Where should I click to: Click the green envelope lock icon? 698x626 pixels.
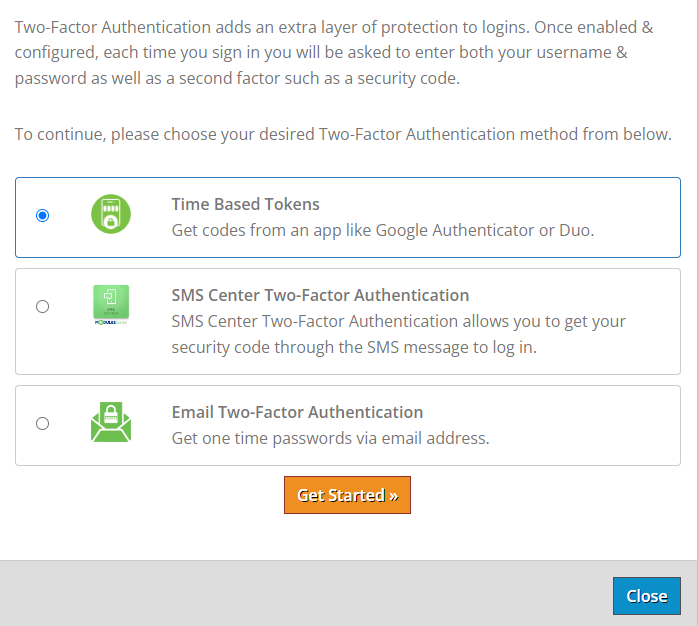click(111, 423)
